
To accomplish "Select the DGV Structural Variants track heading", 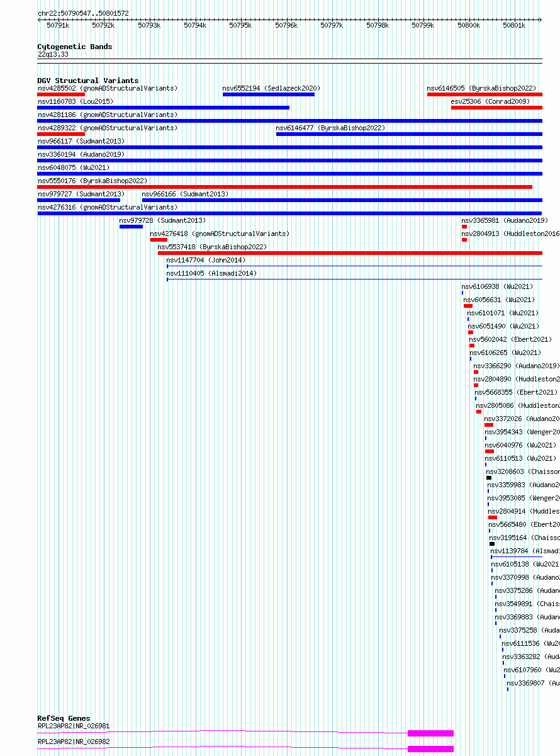I will 88,81.
